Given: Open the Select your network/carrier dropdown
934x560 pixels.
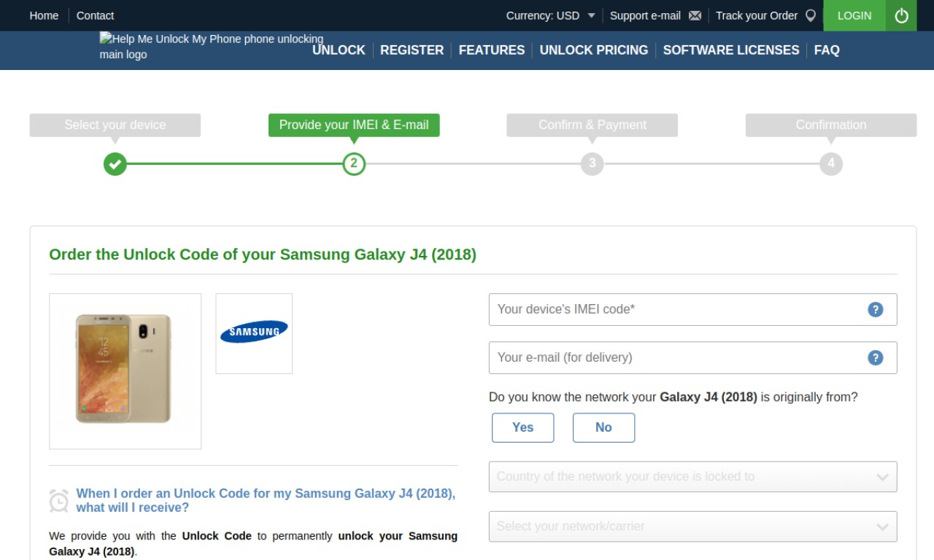Looking at the screenshot, I should (692, 526).
